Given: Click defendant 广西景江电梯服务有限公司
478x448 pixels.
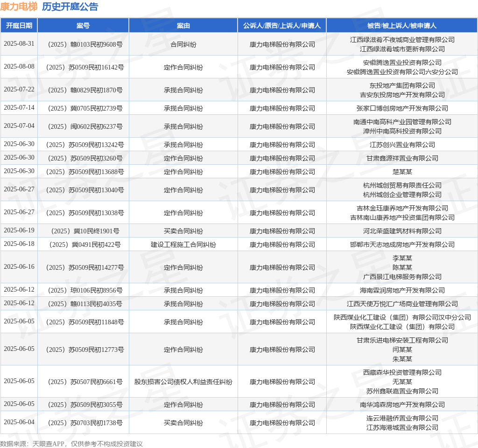Looking at the screenshot, I should point(402,277).
